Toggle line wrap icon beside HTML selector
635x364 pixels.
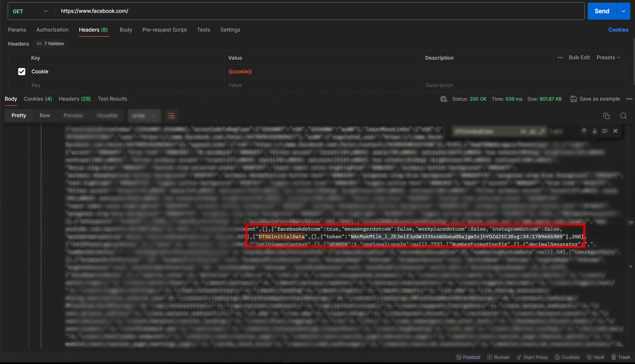pos(171,116)
